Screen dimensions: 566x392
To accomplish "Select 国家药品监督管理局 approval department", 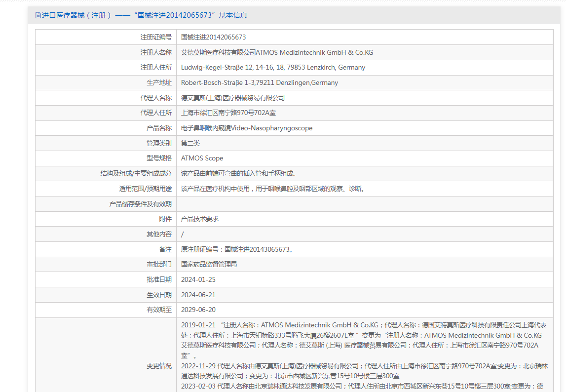I will (209, 265).
